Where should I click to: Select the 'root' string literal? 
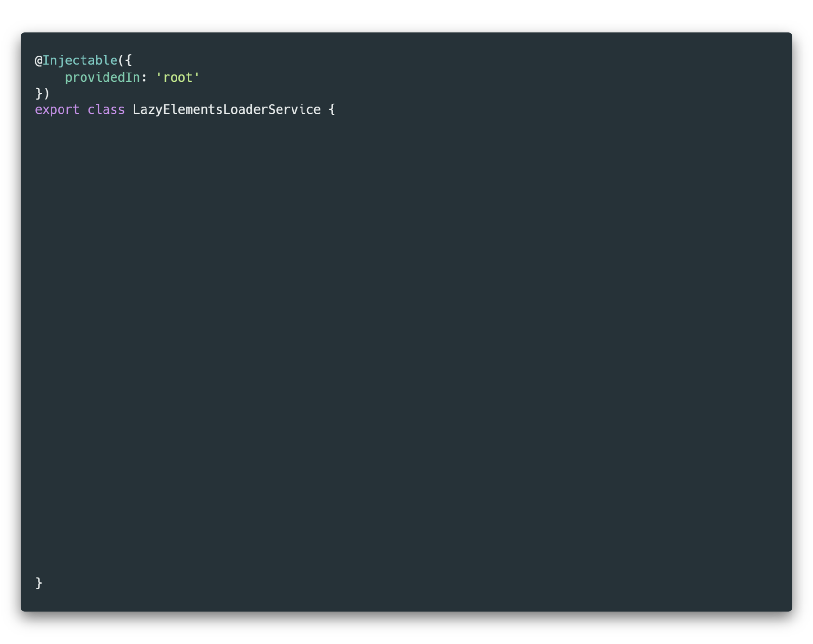point(178,77)
